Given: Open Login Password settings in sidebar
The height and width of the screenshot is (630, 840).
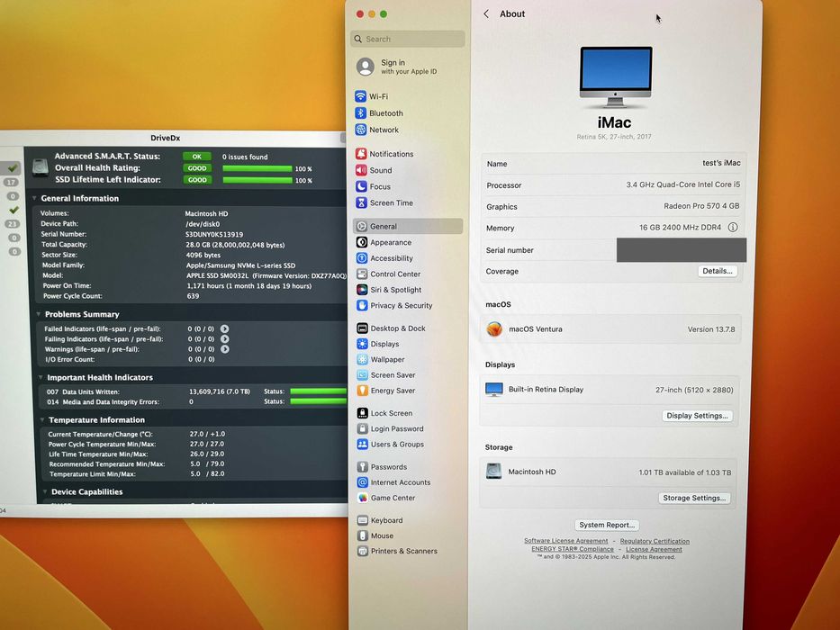Looking at the screenshot, I should point(390,428).
